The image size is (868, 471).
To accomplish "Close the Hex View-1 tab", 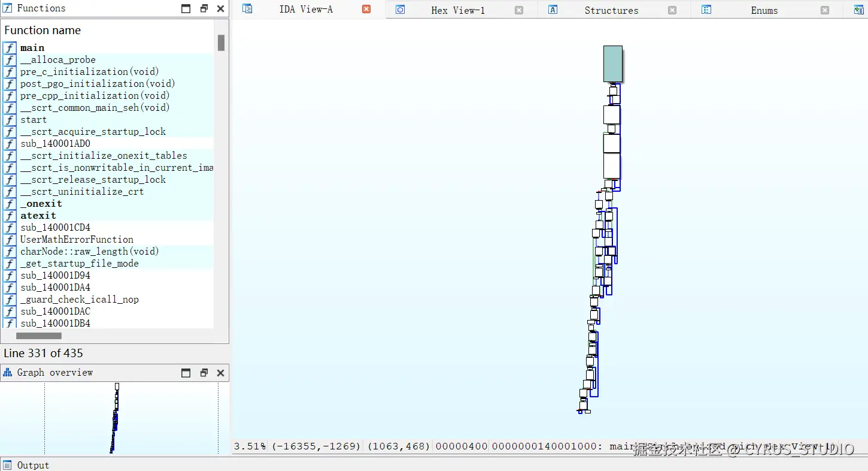I will (519, 10).
